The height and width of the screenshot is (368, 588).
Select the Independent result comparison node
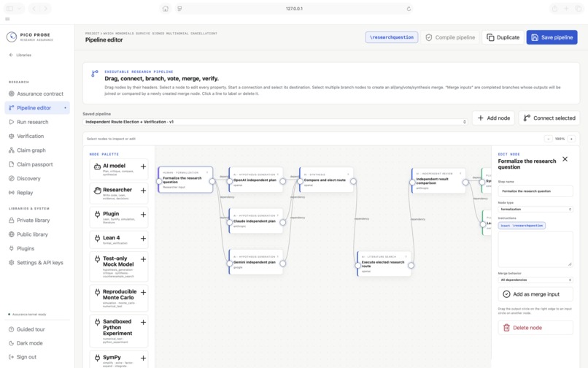pos(438,181)
